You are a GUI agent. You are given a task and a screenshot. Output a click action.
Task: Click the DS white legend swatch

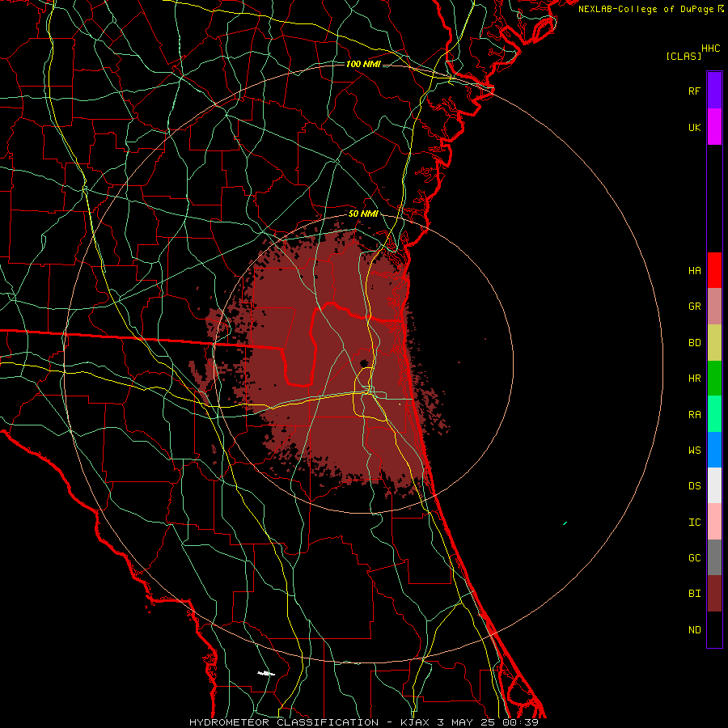pos(714,485)
